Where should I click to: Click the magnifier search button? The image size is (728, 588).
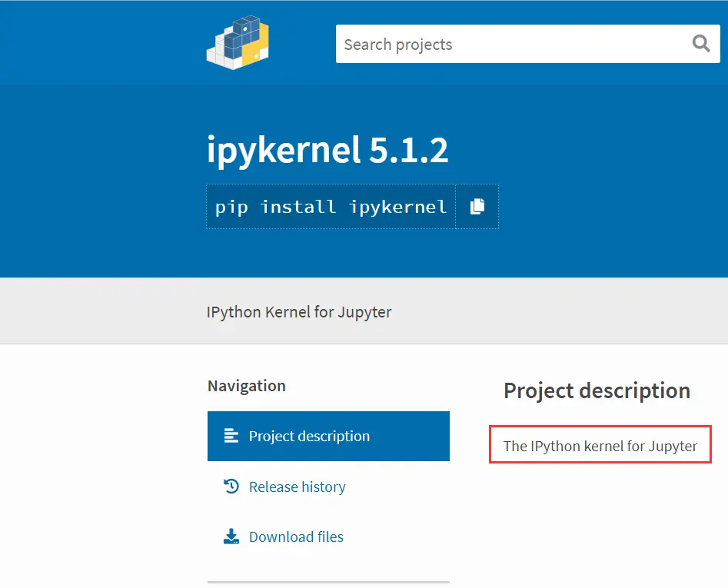701,44
